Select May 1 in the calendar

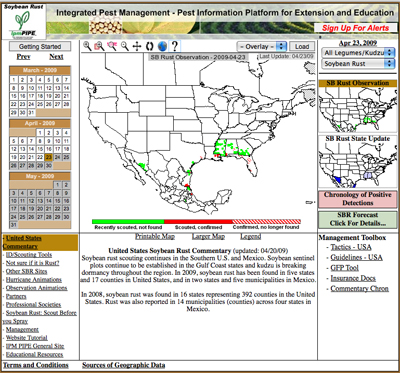(x=58, y=185)
